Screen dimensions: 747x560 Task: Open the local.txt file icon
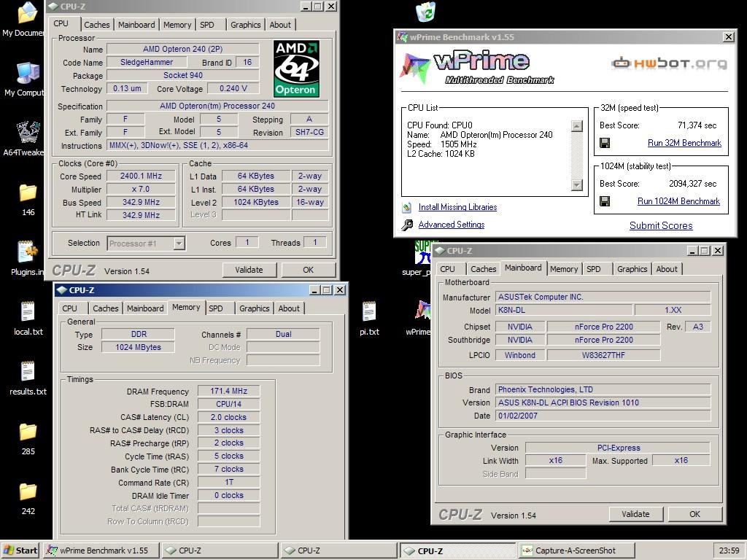28,312
